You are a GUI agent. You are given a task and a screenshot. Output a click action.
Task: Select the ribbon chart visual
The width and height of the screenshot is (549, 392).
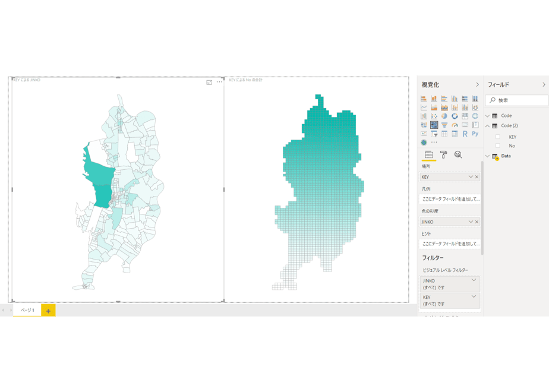coord(475,107)
